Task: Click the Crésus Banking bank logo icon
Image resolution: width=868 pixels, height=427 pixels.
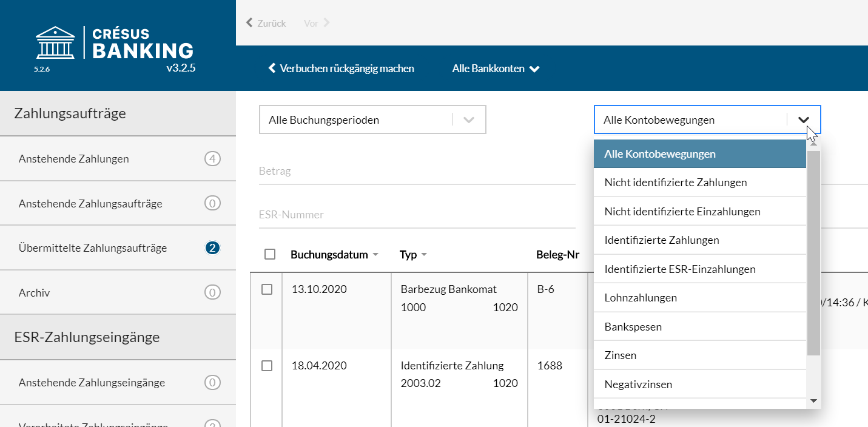Action: point(55,42)
